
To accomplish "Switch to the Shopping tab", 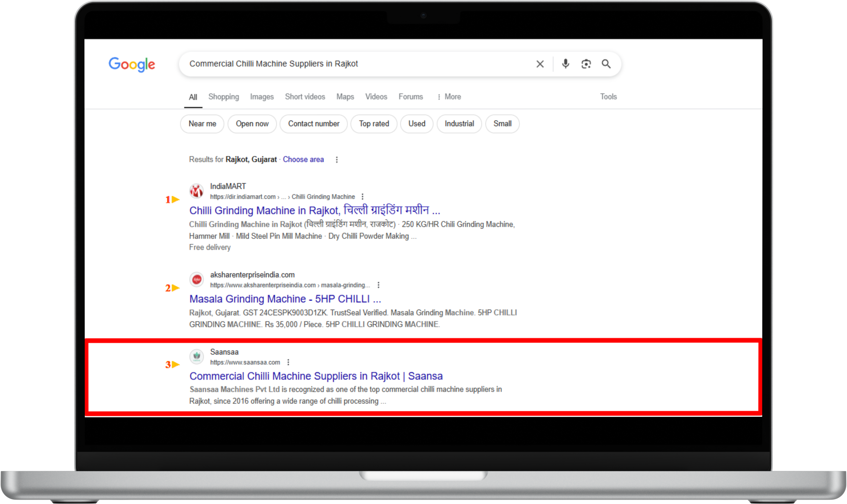I will [x=224, y=97].
